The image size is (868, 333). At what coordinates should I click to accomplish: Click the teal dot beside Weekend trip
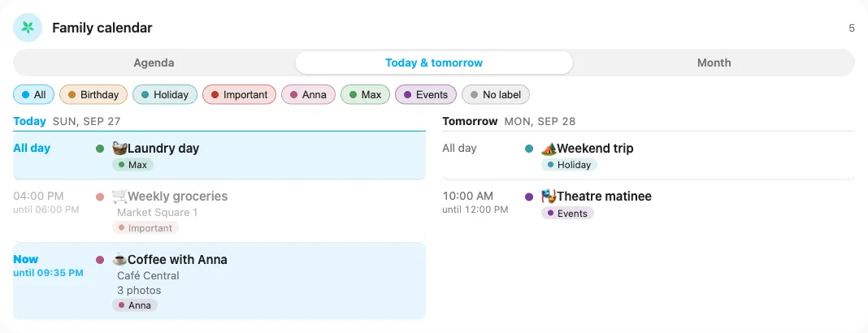(x=529, y=149)
